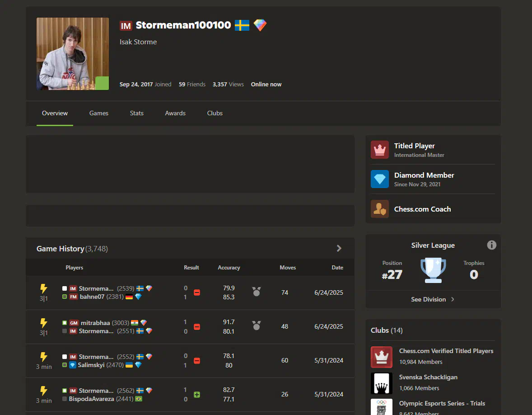Open the Svenska Schackligan club
This screenshot has width=532, height=415.
tap(428, 377)
